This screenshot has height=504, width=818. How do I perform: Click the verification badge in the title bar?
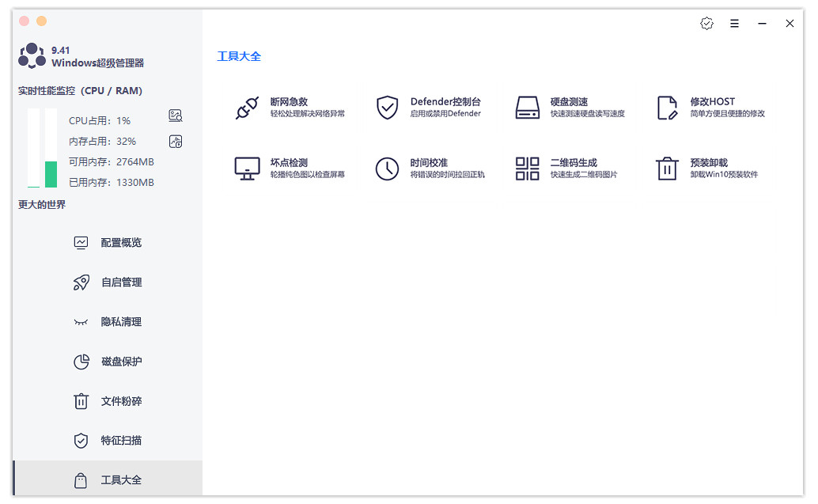pos(706,24)
